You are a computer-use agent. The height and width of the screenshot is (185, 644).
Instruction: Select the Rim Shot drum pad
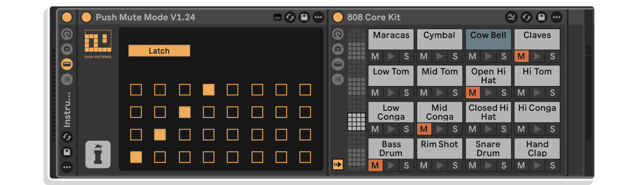(440, 148)
